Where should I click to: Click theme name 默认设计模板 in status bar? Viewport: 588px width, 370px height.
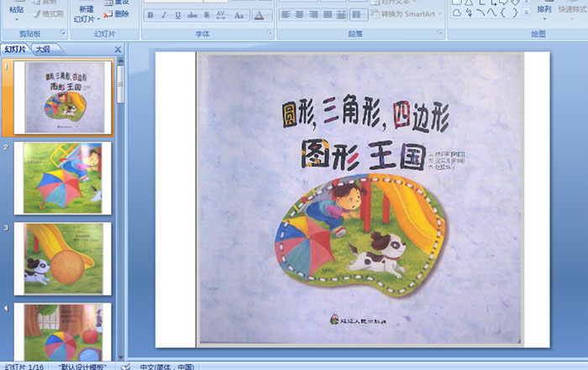(x=82, y=367)
